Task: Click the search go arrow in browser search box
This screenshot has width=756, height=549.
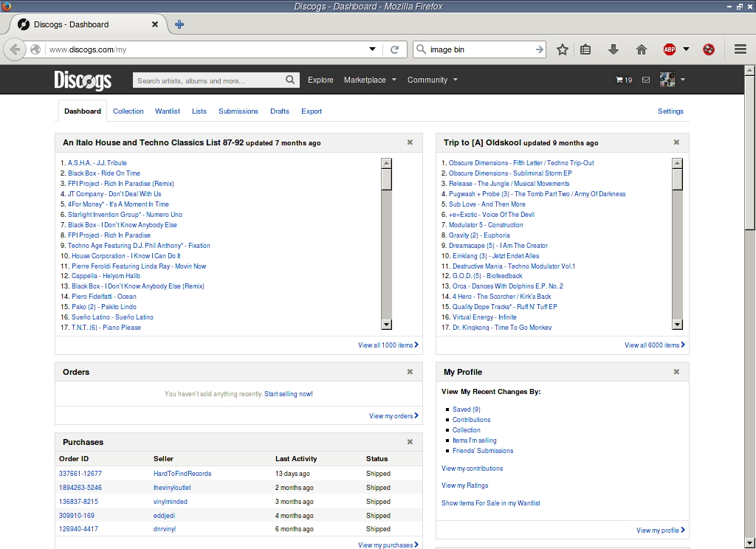Action: 540,49
